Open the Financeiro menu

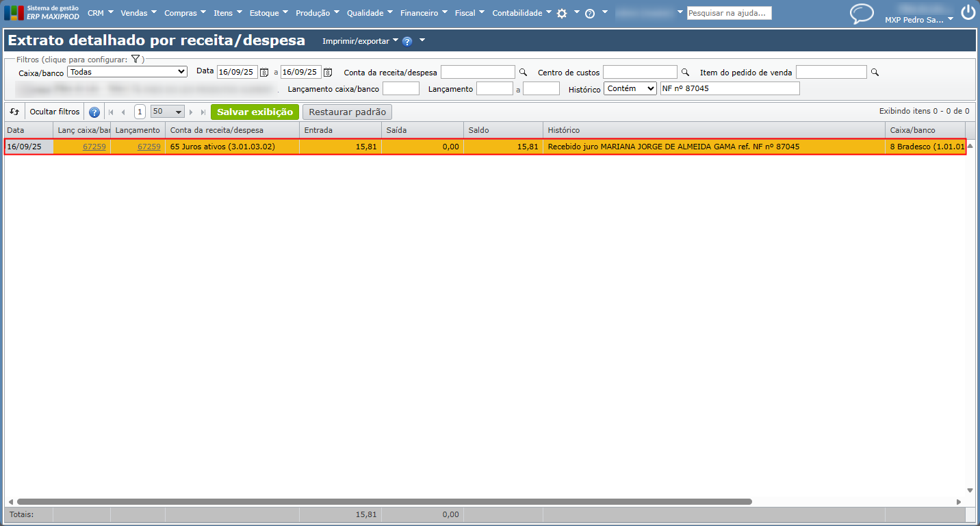424,13
